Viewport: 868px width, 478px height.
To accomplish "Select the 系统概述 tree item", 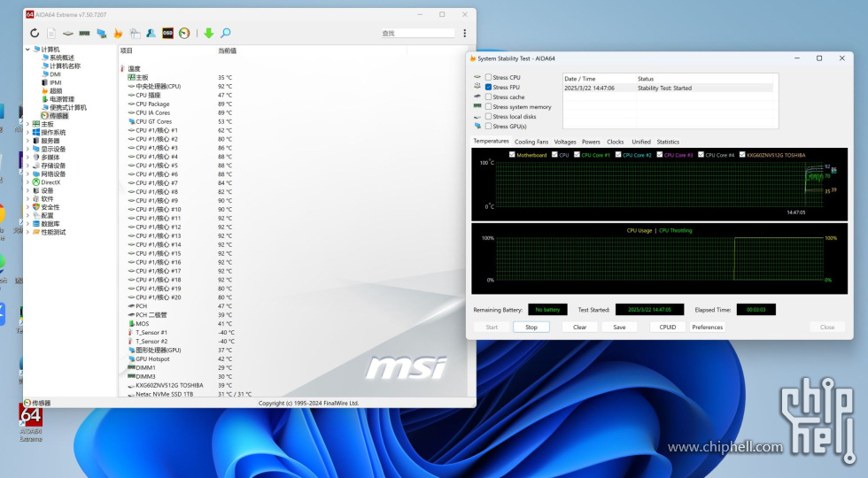I will tap(58, 58).
